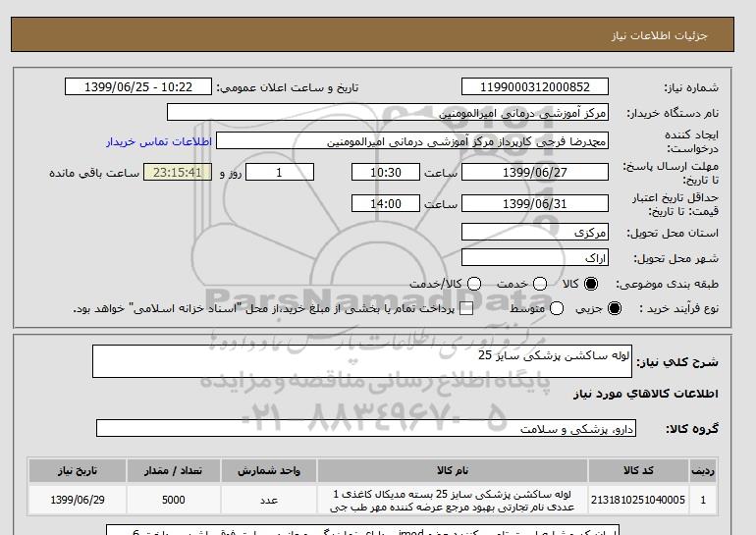Select the کالا/خدمت radio button
This screenshot has height=535, width=756.
474,284
